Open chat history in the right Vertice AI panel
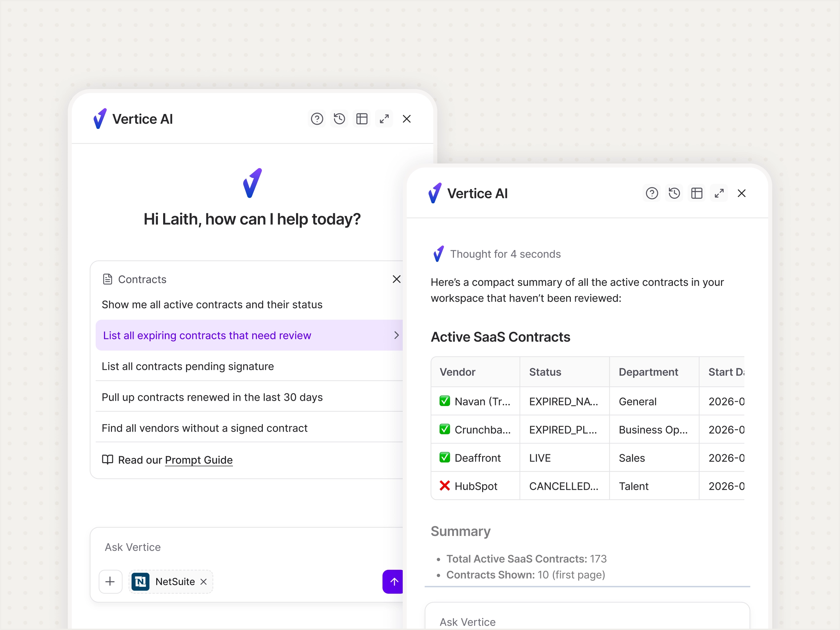Image resolution: width=840 pixels, height=630 pixels. point(674,193)
